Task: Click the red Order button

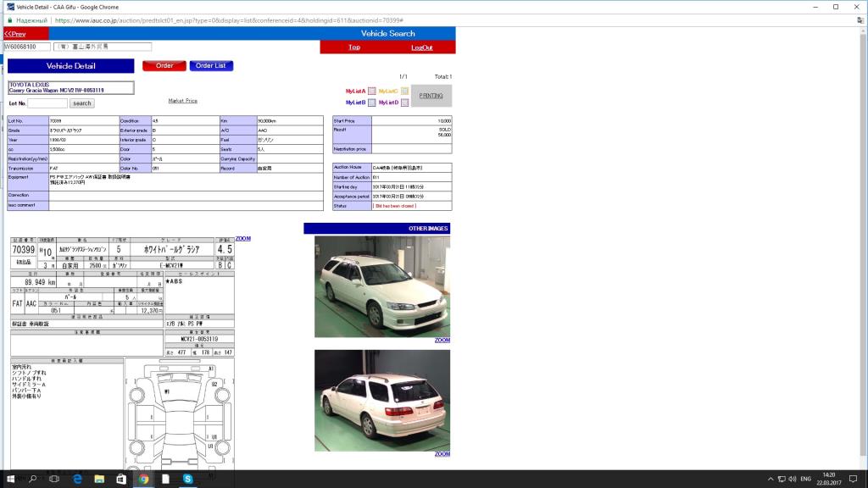Action: pos(164,66)
